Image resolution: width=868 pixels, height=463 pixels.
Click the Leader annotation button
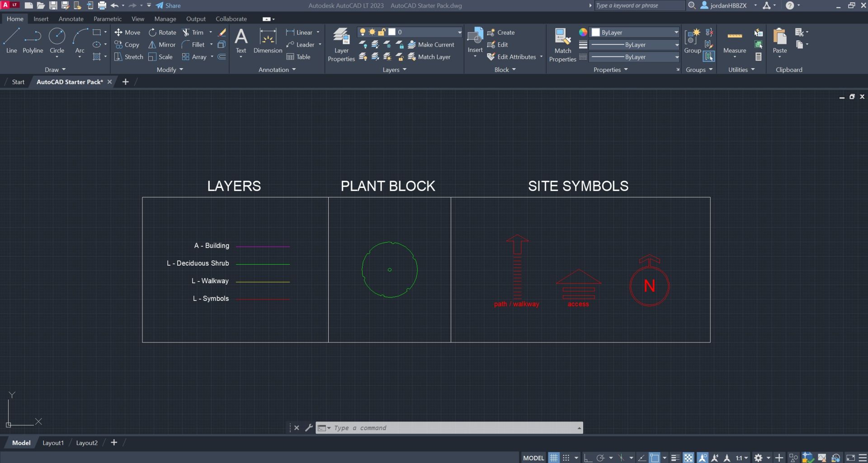point(301,45)
